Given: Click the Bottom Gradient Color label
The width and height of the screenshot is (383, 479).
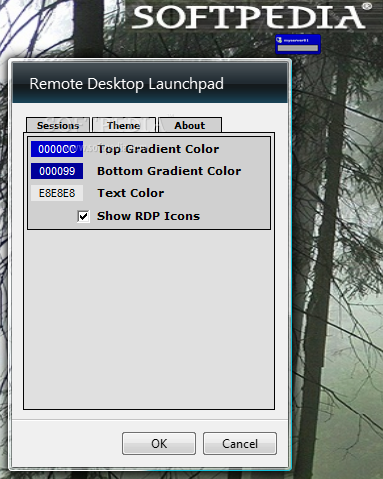Looking at the screenshot, I should [169, 171].
